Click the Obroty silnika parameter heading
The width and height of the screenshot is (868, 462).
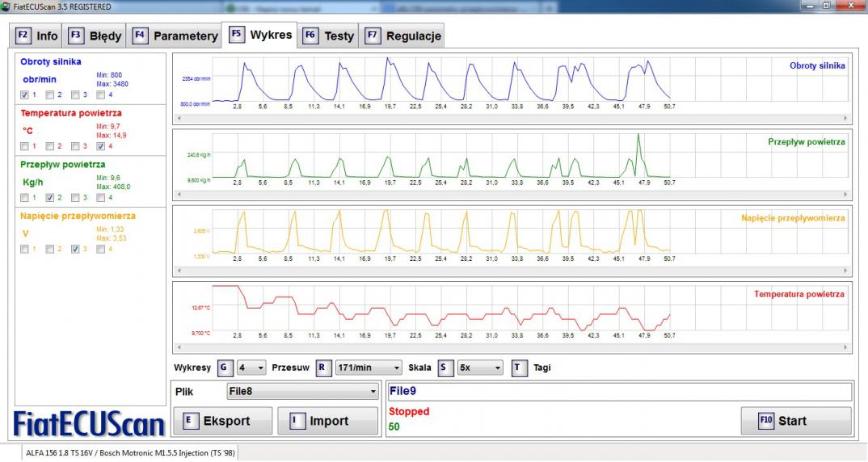pos(51,61)
